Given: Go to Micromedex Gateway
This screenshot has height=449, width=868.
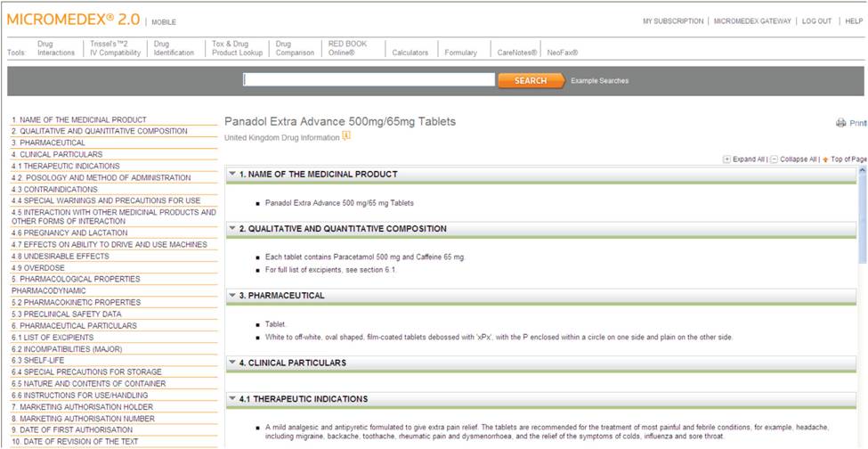Looking at the screenshot, I should click(x=752, y=21).
